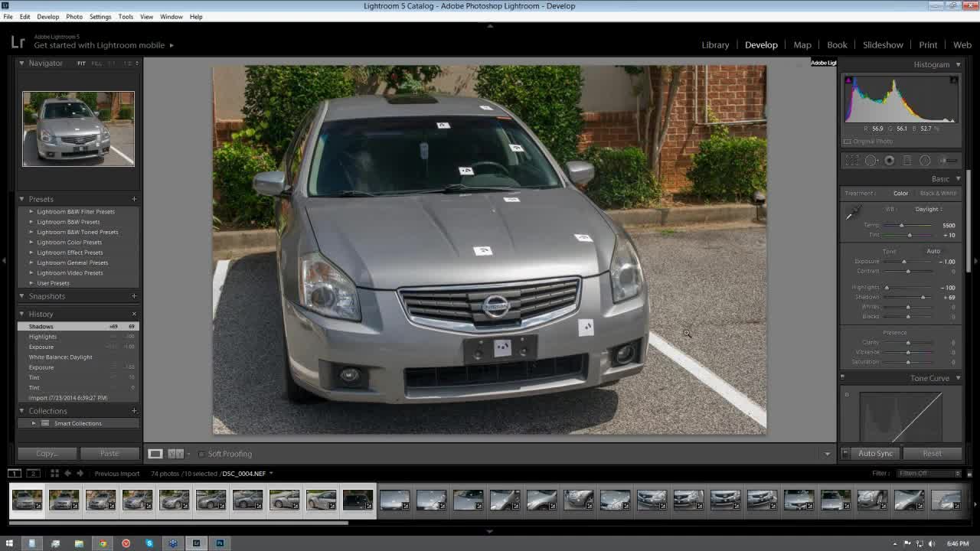
Task: Clear the History panel with the X icon
Action: pos(134,314)
